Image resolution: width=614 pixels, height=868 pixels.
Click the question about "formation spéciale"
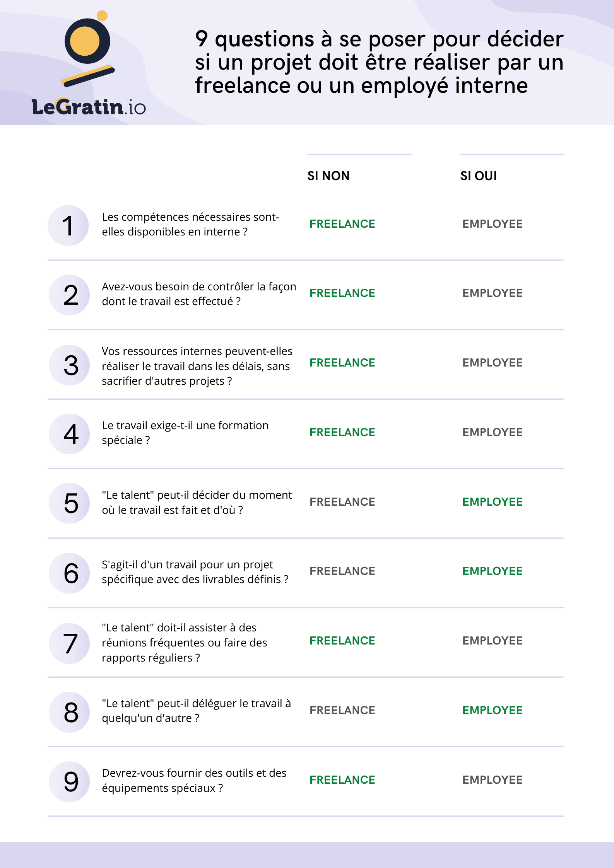[185, 433]
